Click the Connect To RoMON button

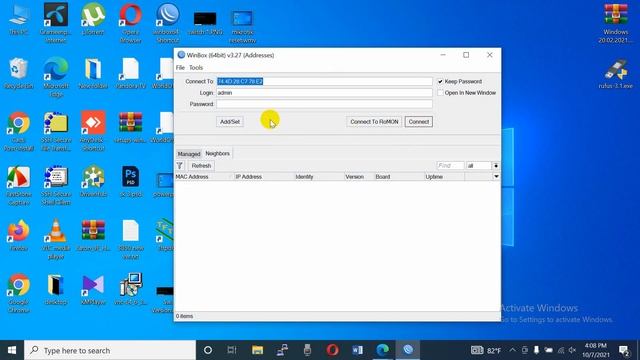374,122
